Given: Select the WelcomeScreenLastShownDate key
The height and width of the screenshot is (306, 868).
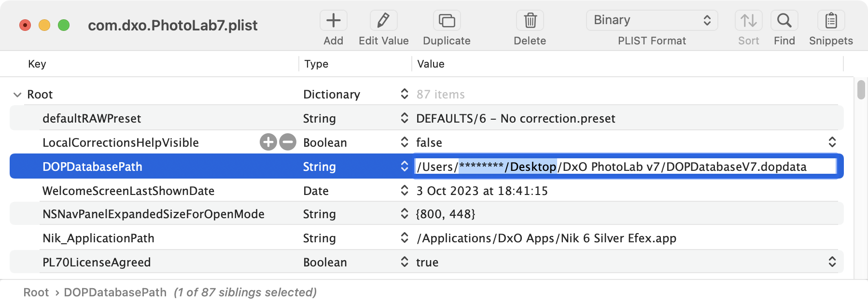Looking at the screenshot, I should (x=128, y=191).
